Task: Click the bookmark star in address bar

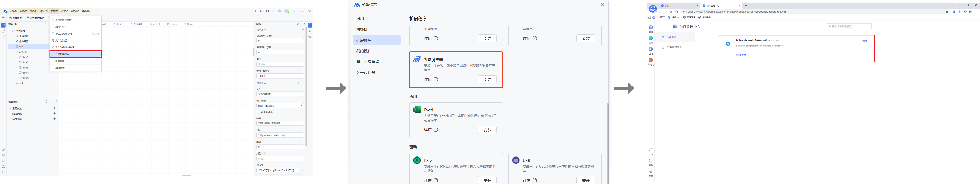Action: pyautogui.click(x=947, y=12)
